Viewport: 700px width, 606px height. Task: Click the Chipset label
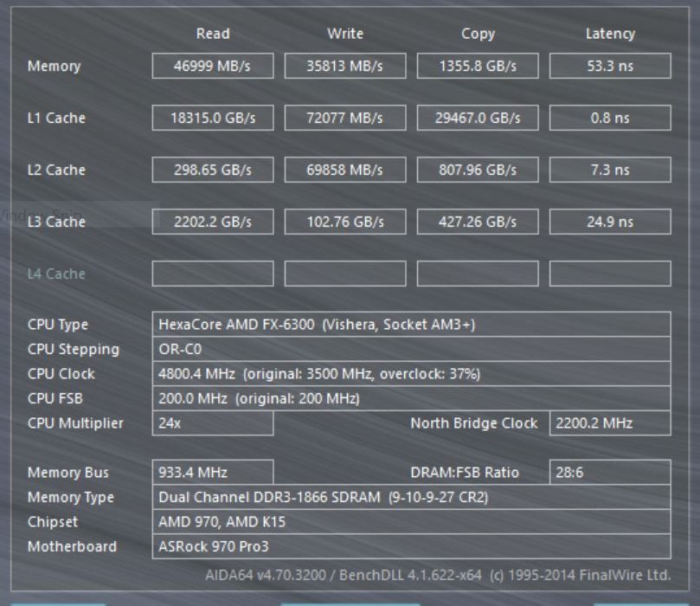[53, 522]
